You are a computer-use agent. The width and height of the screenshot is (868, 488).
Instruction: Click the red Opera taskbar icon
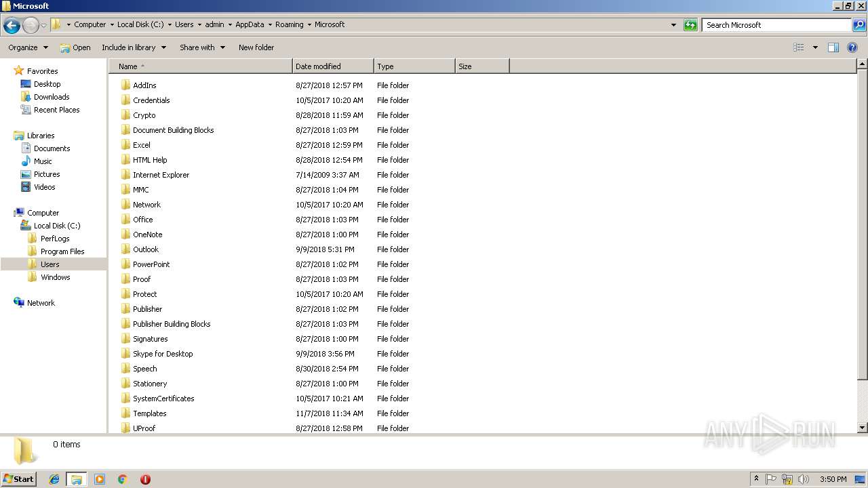pyautogui.click(x=145, y=479)
